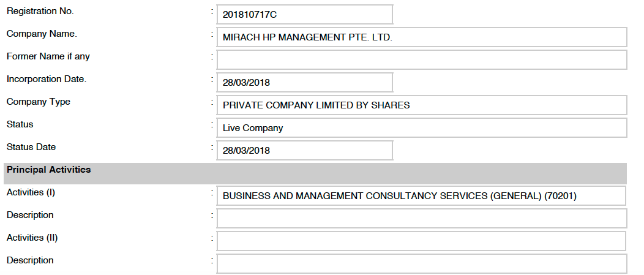Click the Incorporation Date label

pyautogui.click(x=47, y=79)
